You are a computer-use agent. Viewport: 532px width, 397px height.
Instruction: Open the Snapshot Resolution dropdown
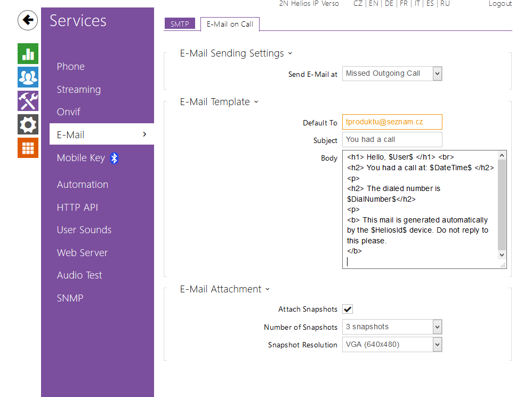pos(392,345)
